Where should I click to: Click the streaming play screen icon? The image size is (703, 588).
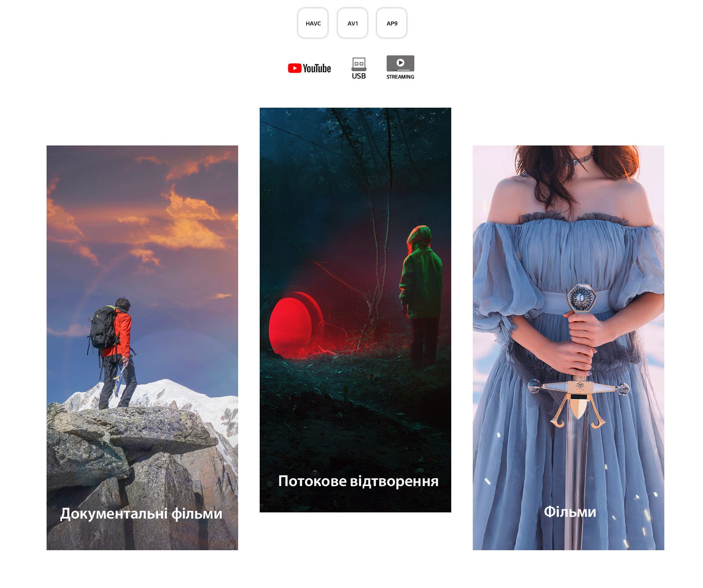point(400,63)
